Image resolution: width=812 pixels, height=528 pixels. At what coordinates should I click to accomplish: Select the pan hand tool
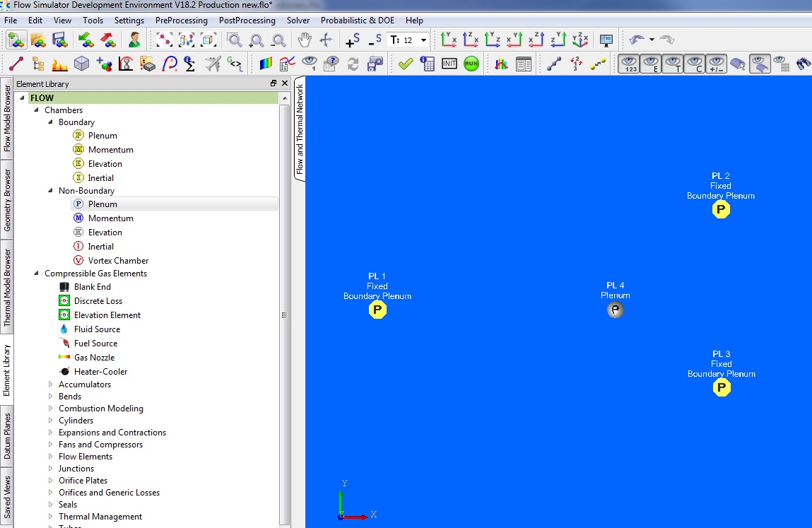coord(304,40)
